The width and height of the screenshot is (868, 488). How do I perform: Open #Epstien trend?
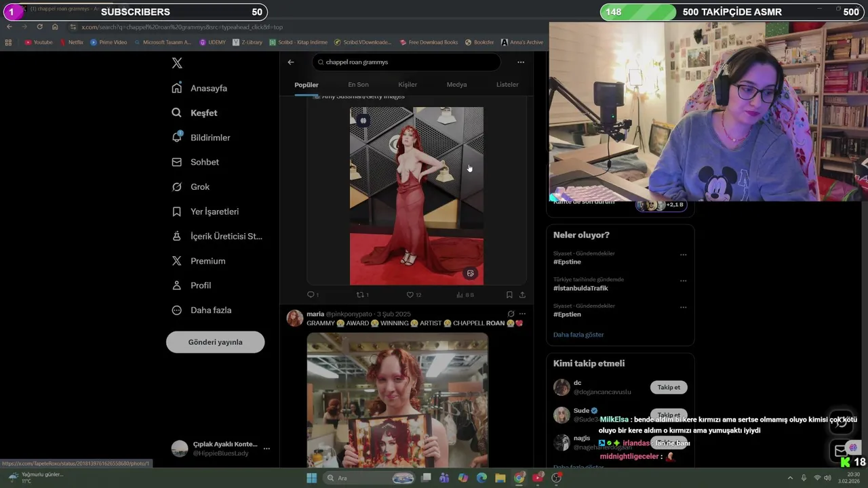click(x=567, y=314)
